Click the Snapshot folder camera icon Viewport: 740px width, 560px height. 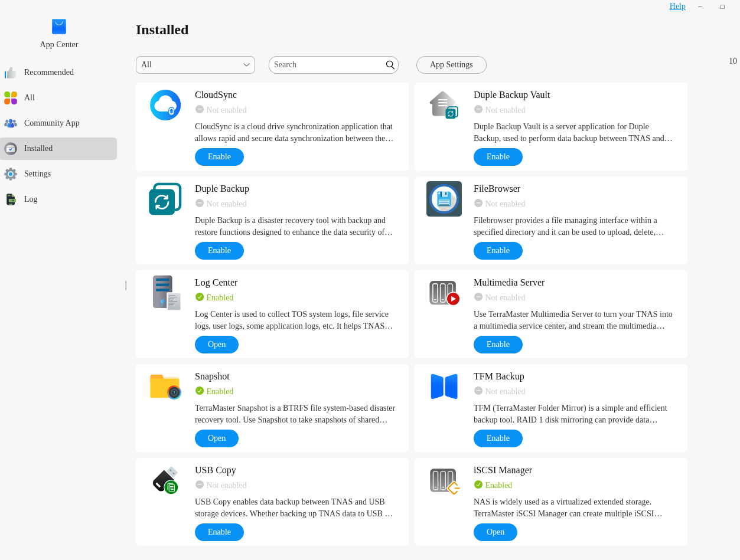pyautogui.click(x=165, y=387)
